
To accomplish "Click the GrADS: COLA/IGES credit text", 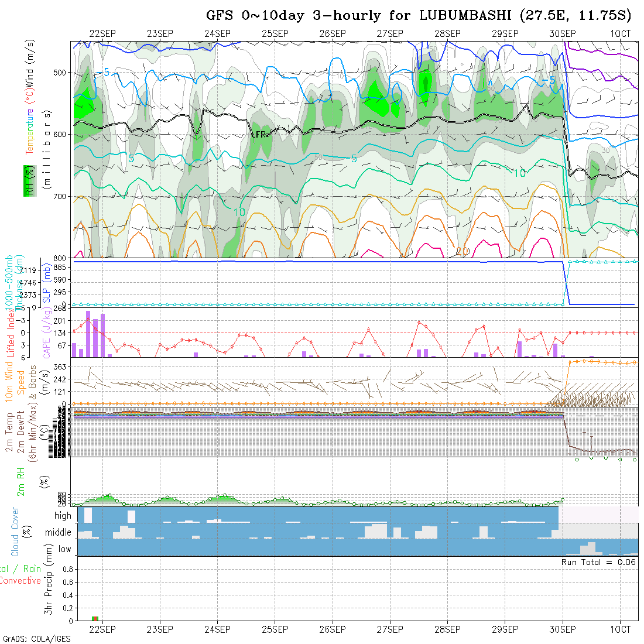I will [36, 639].
